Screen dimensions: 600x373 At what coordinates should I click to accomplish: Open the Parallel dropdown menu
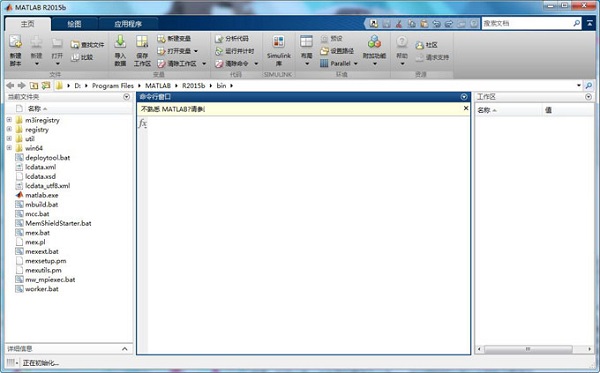(355, 64)
